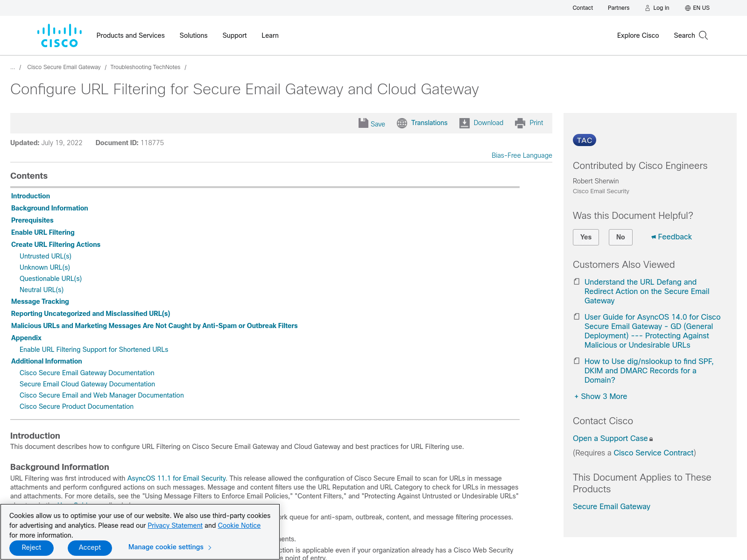This screenshot has width=747, height=560.
Task: Open Cisco Secure Email and Web Manager Documentation
Action: pos(102,395)
